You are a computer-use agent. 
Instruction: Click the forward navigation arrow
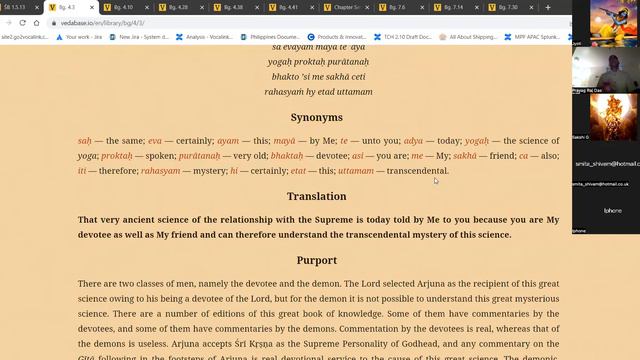tap(9, 23)
